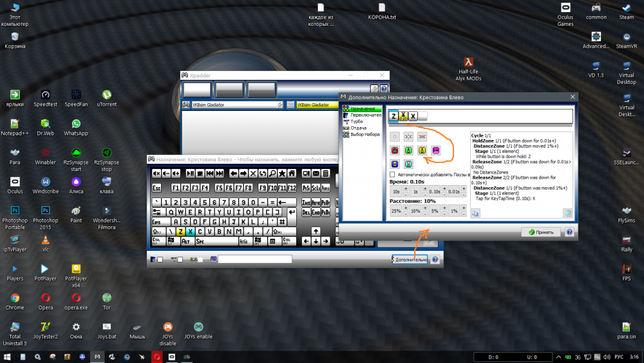This screenshot has height=363, width=644.
Task: Increase the 10s time value with plus
Action: [406, 188]
